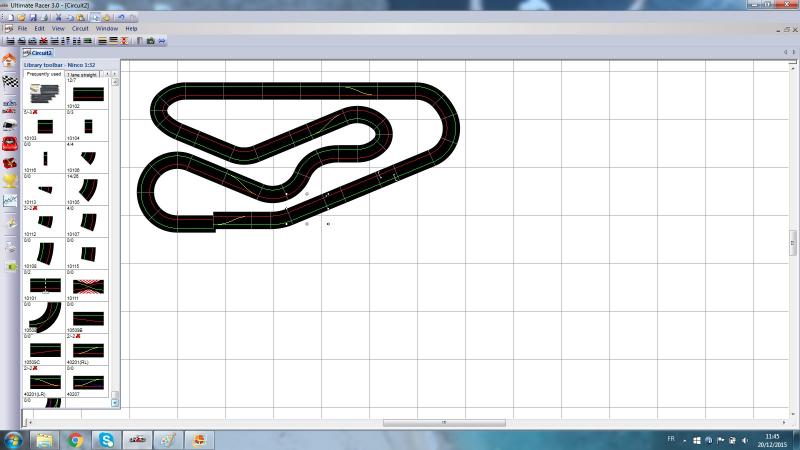Click the library panel scrollbar down arrow
The image size is (800, 450).
pos(115,402)
